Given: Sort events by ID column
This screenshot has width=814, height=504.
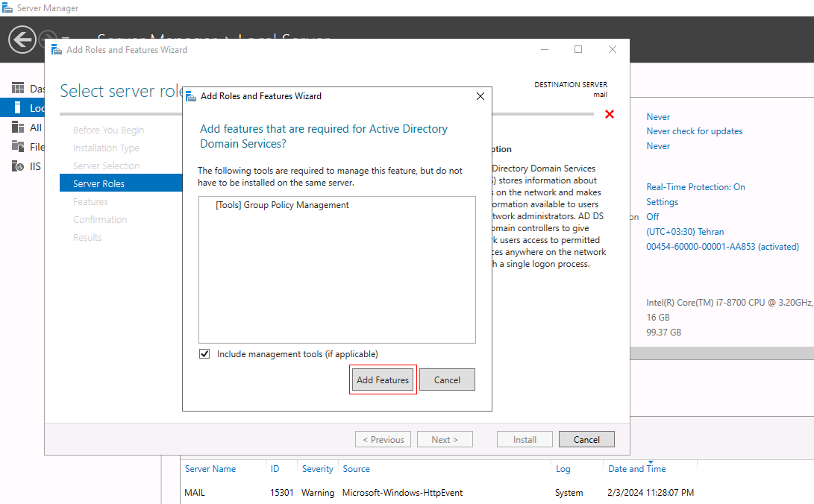Looking at the screenshot, I should (x=275, y=469).
